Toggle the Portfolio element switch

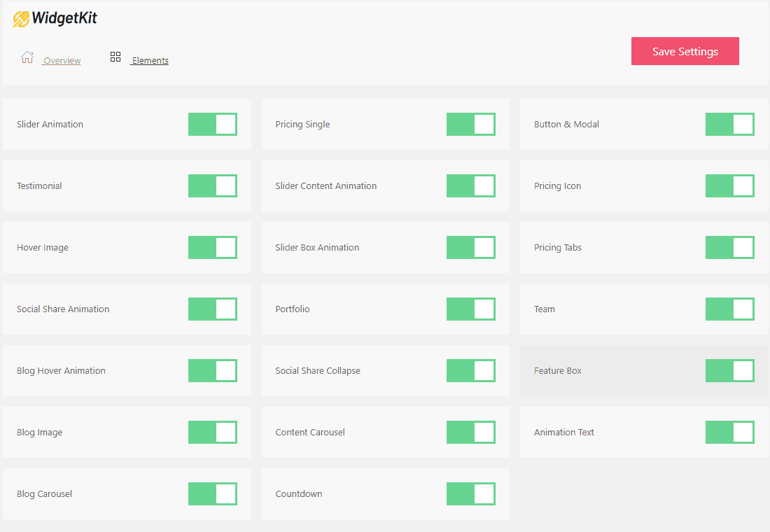pyautogui.click(x=471, y=309)
